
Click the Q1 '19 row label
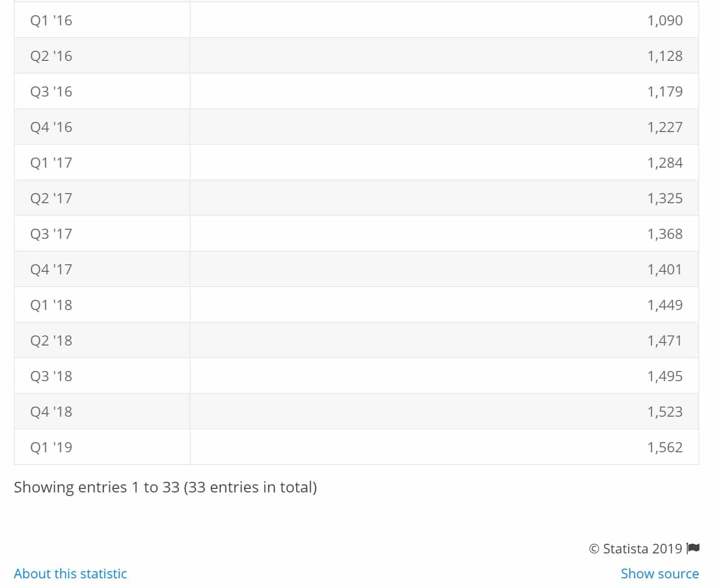[51, 447]
